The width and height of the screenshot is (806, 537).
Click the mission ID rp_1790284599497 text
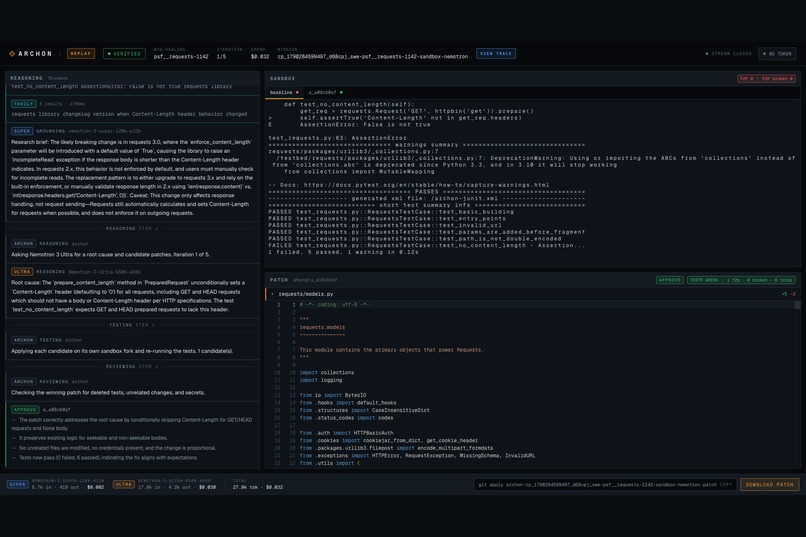point(373,57)
